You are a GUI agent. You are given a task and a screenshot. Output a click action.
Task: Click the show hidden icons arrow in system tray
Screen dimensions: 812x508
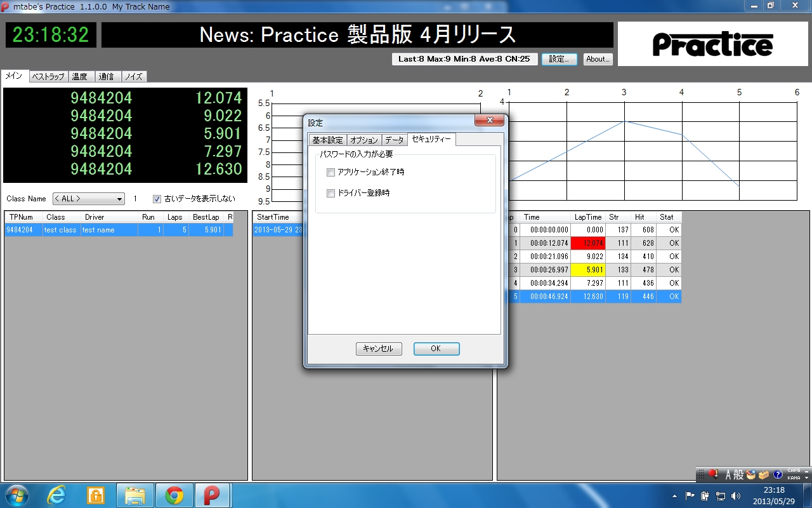tap(674, 496)
